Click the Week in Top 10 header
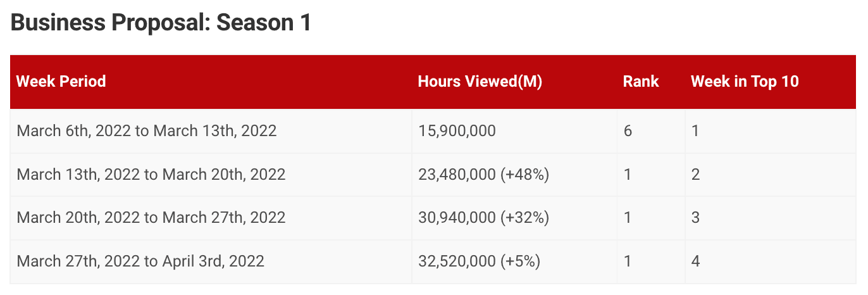868x295 pixels. (745, 82)
